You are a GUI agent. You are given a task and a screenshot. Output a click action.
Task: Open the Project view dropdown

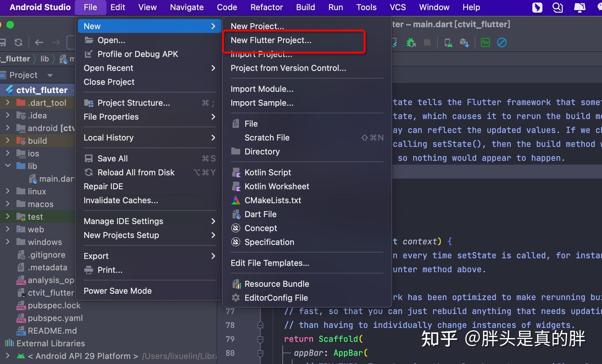(x=50, y=75)
